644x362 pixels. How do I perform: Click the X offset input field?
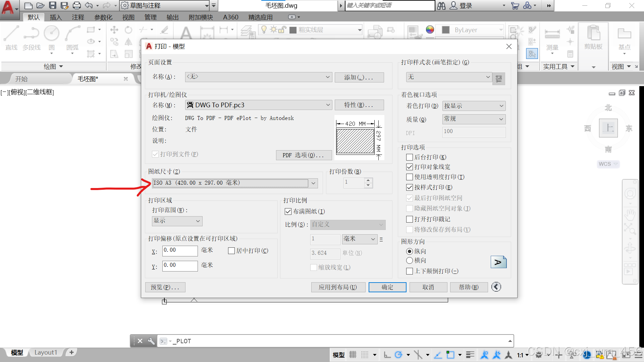pos(180,250)
